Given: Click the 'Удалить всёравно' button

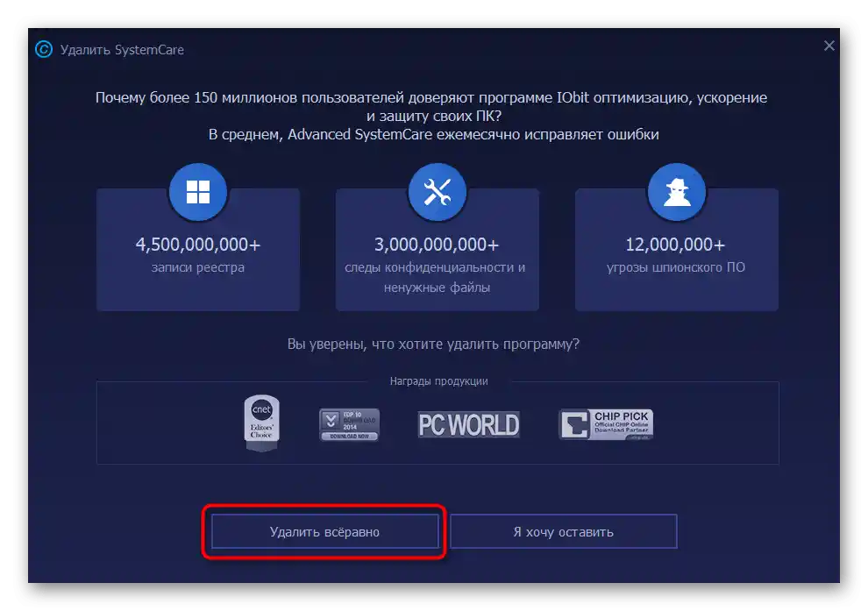Looking at the screenshot, I should tap(325, 531).
